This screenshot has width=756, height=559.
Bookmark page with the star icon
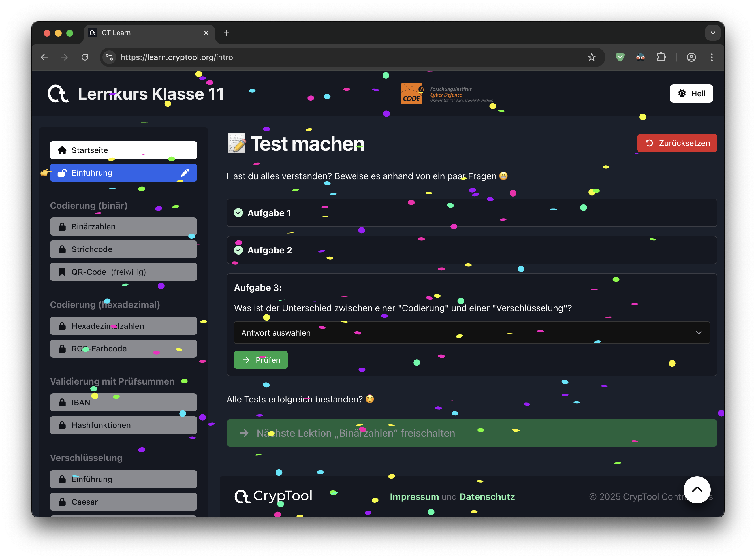[591, 57]
